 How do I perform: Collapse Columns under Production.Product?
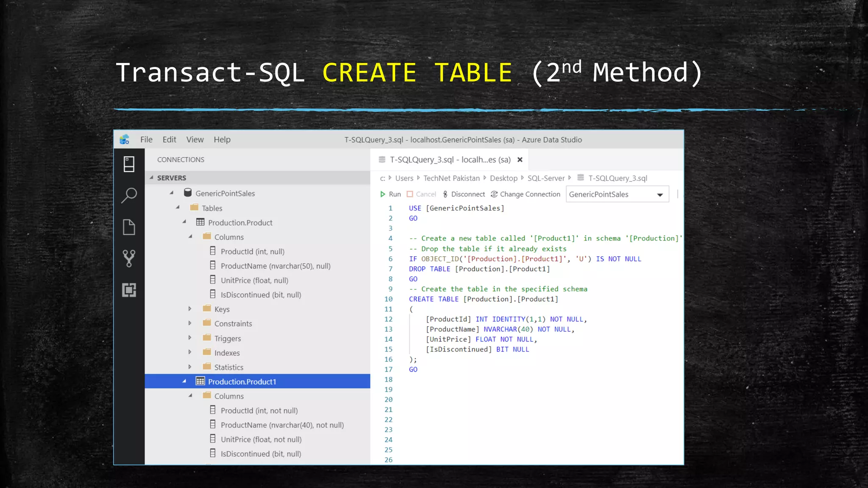point(191,236)
